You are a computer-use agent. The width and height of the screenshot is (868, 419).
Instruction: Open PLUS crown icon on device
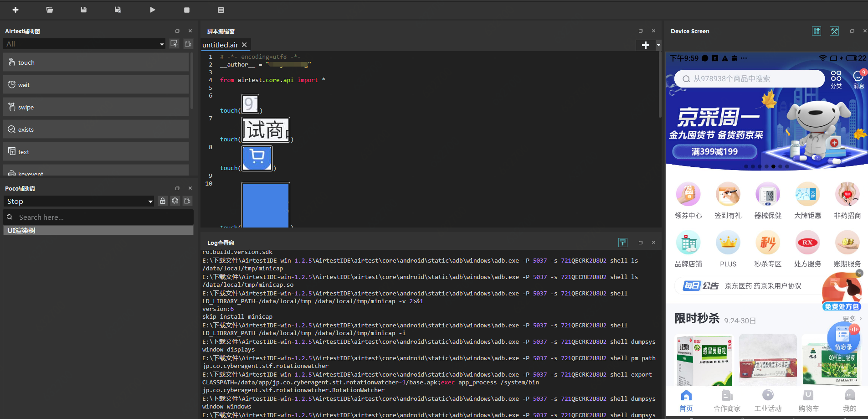728,249
